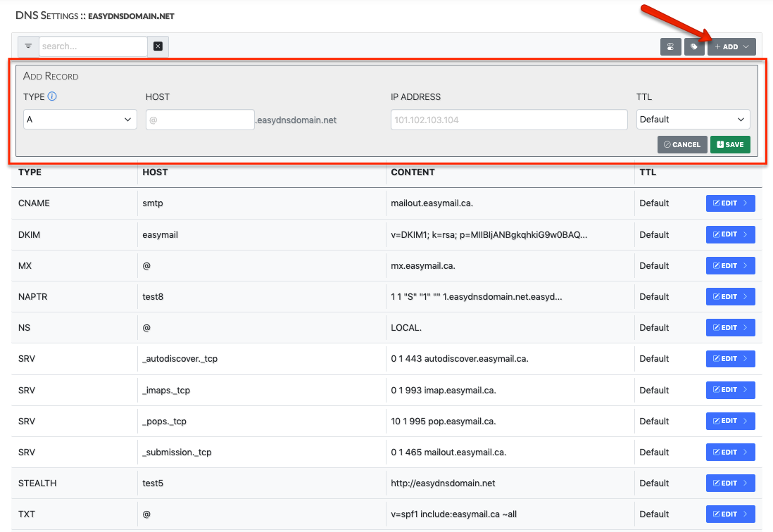This screenshot has height=532, width=773.
Task: Edit the TXT spf record
Action: coord(730,514)
